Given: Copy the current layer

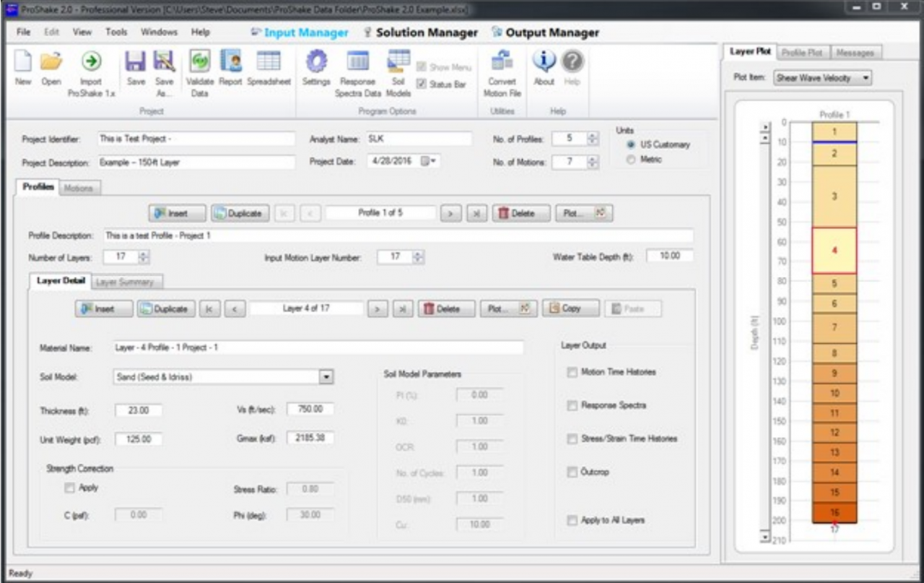Looking at the screenshot, I should (x=570, y=308).
